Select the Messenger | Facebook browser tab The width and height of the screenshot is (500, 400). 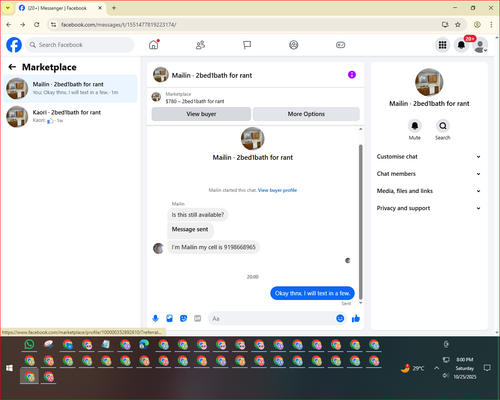click(60, 8)
